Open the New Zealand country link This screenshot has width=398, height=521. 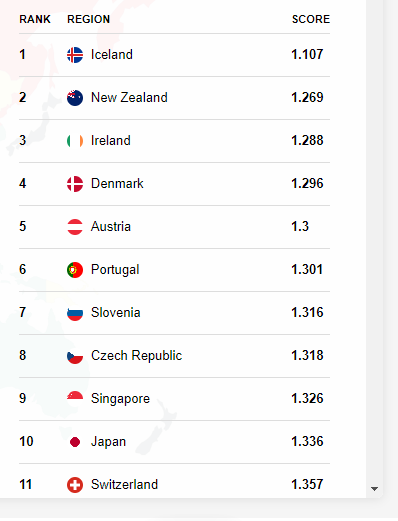[129, 98]
